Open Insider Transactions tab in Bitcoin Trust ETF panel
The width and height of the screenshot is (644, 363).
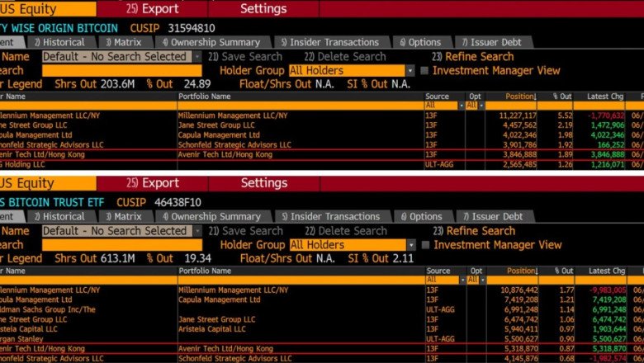coord(331,217)
